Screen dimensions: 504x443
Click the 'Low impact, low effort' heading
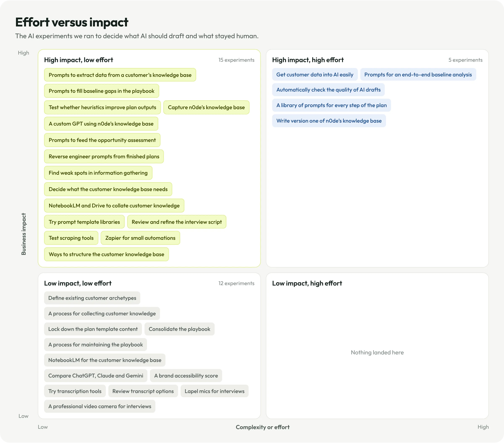tap(78, 283)
